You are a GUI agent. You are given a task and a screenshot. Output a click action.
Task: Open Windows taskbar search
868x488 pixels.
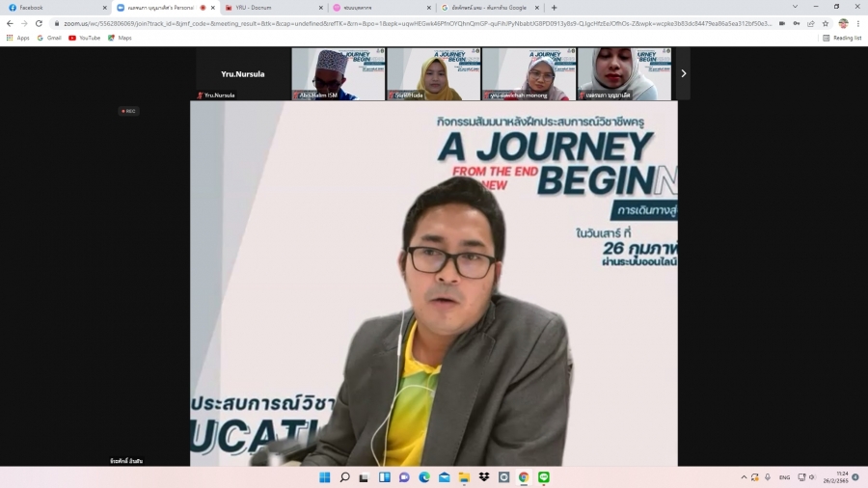click(x=344, y=477)
